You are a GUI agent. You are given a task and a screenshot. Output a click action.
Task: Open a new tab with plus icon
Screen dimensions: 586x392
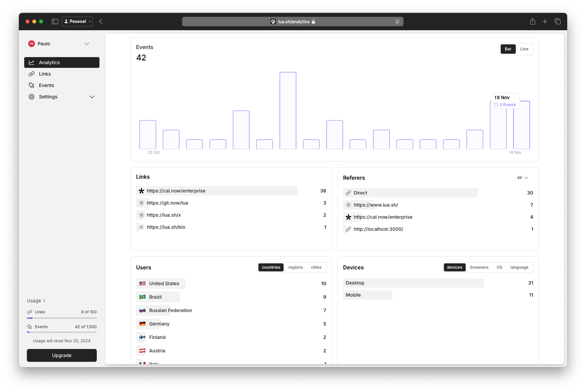545,21
